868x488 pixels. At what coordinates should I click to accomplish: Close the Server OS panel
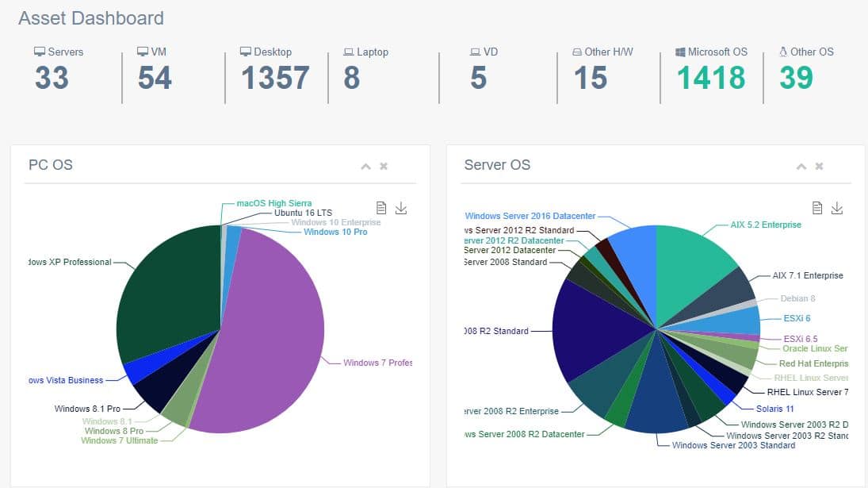coord(820,166)
